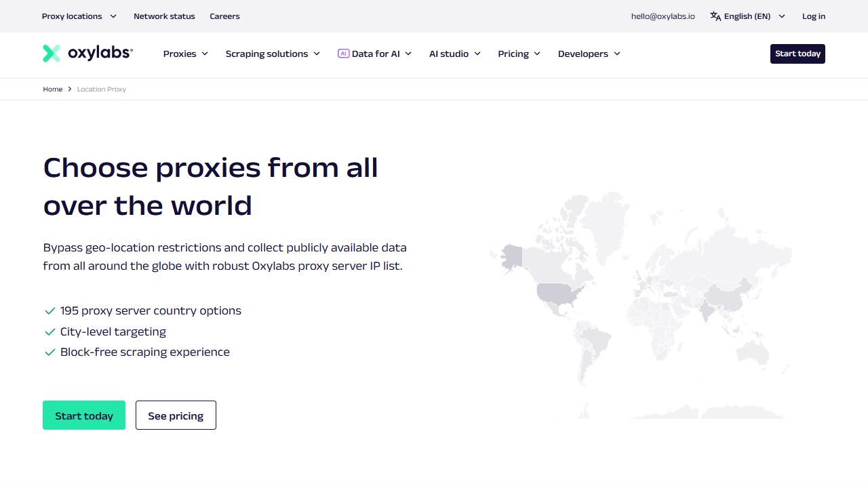Click the AI badge icon beside Data for AI
868x488 pixels.
point(343,54)
